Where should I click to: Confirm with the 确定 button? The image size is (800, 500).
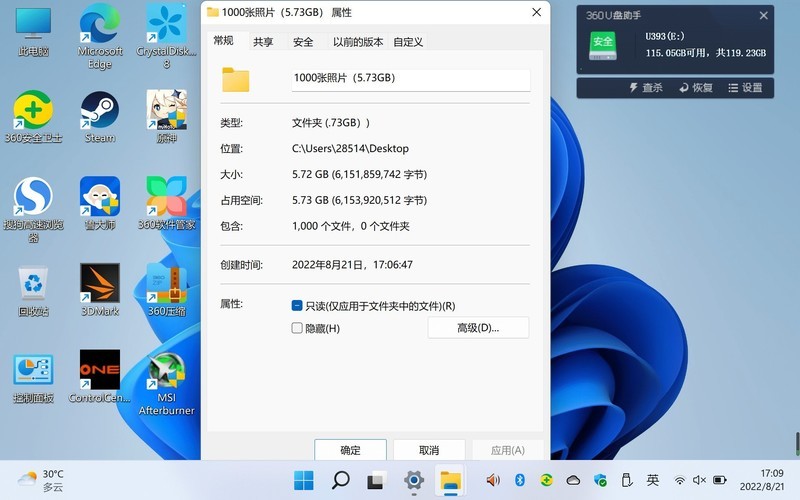[350, 450]
